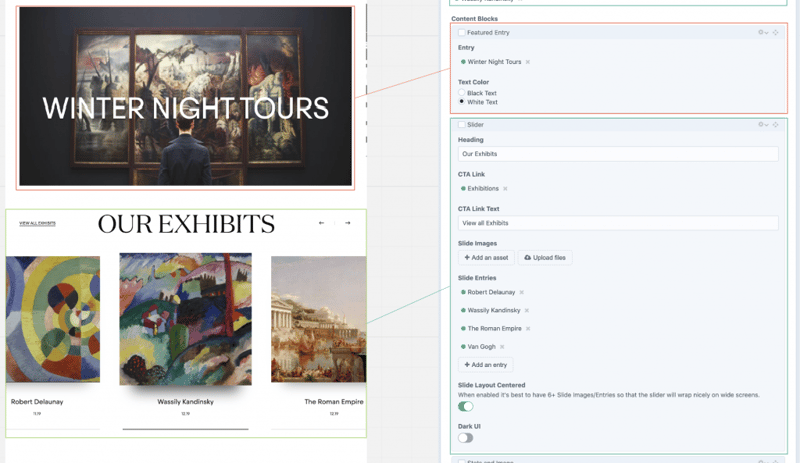
Task: Remove Wassily Kandinsky from slide entries
Action: [529, 310]
